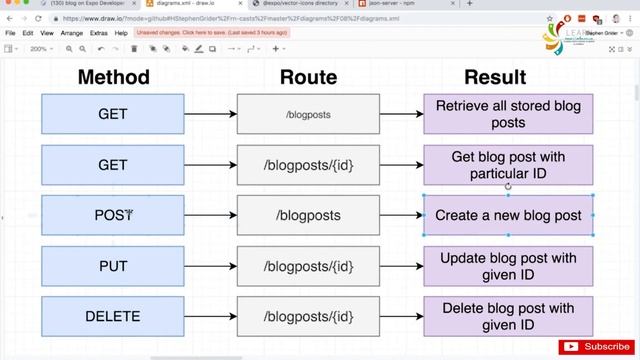Open the Edit menu
640x360 pixels.
click(x=28, y=33)
